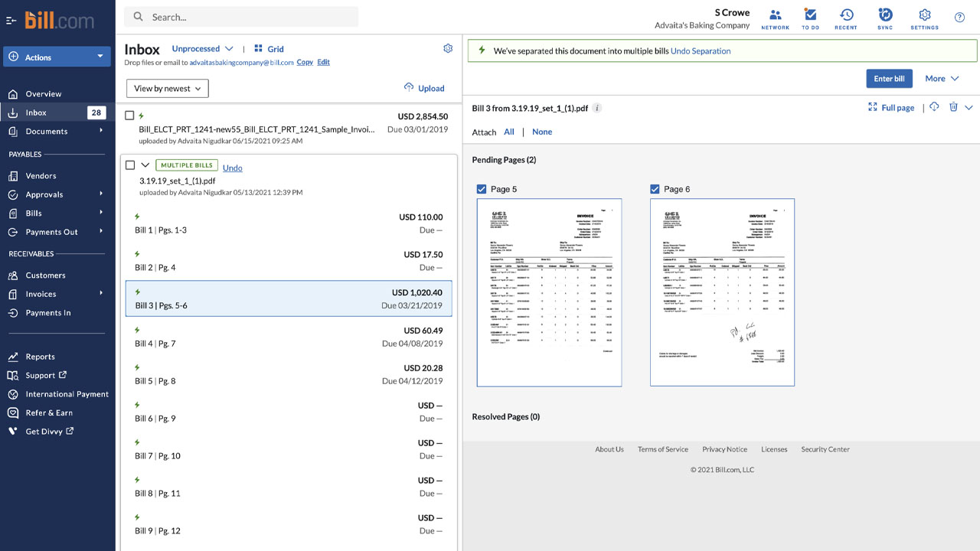
Task: Collapse the Multiple Bills group chevron
Action: (145, 165)
